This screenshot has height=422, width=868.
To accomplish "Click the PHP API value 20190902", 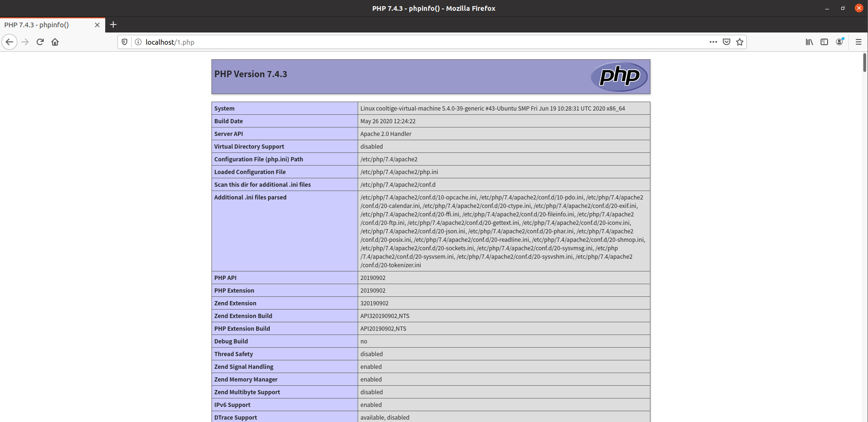I will [x=373, y=278].
